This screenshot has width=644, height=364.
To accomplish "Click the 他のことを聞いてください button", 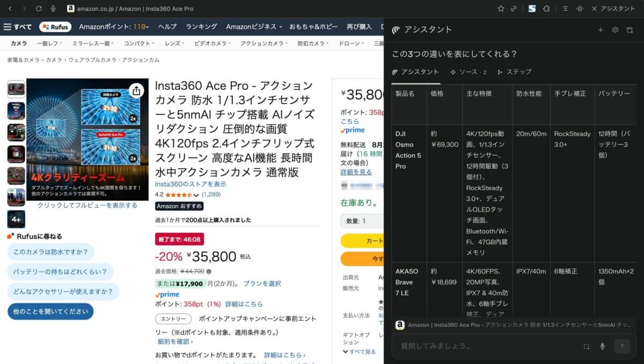I will pos(50,311).
